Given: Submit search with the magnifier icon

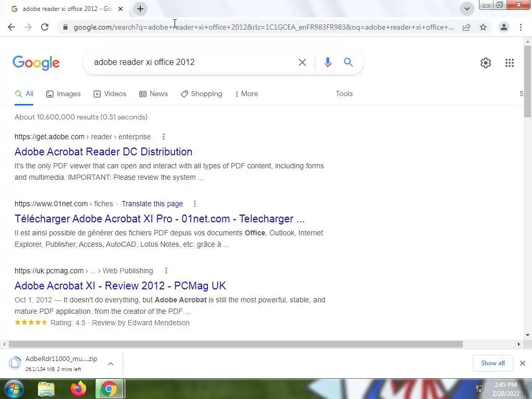Looking at the screenshot, I should click(x=348, y=62).
